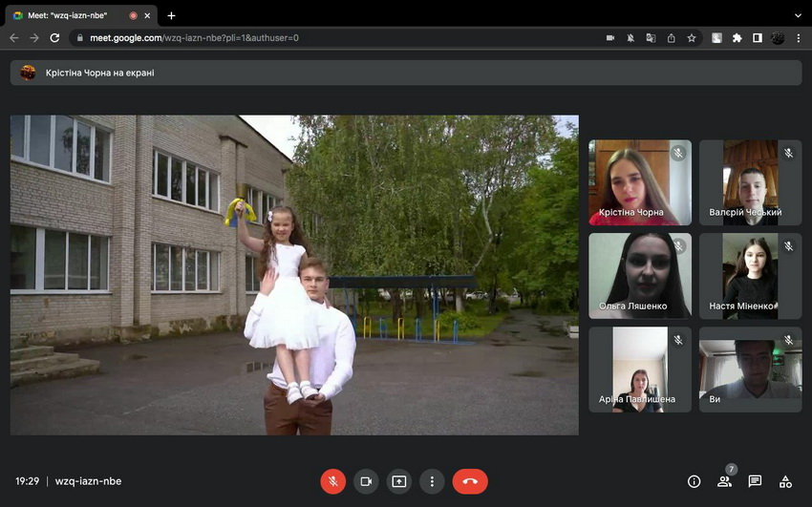Select Крістіна Чорна's video tile
This screenshot has width=812, height=507.
click(639, 182)
